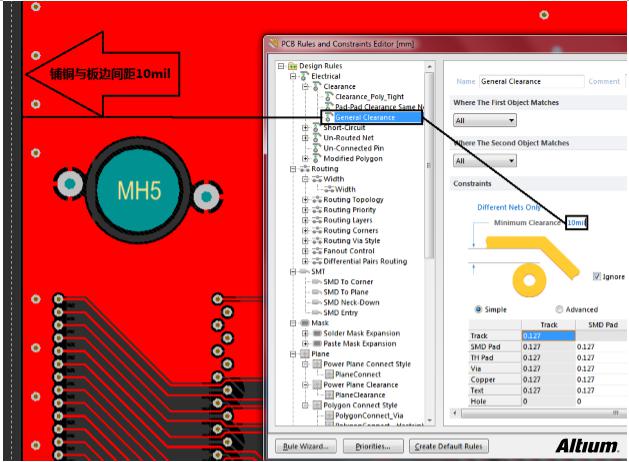This screenshot has width=629, height=462.
Task: Click the Un-Routed Net rule icon
Action: [316, 138]
